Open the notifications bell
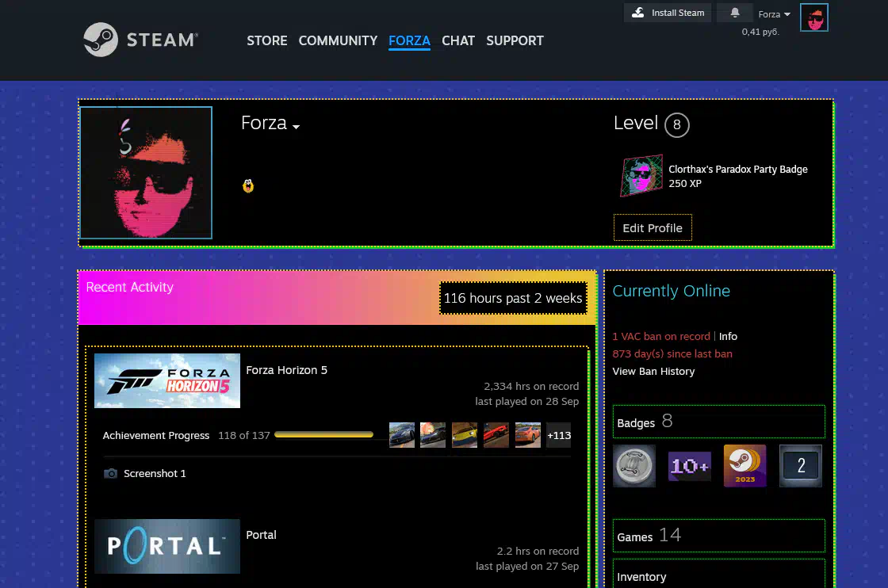The width and height of the screenshot is (888, 588). point(734,13)
